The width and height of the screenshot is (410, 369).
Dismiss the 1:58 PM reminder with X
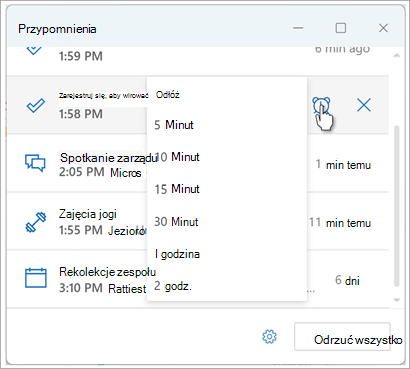pyautogui.click(x=364, y=106)
